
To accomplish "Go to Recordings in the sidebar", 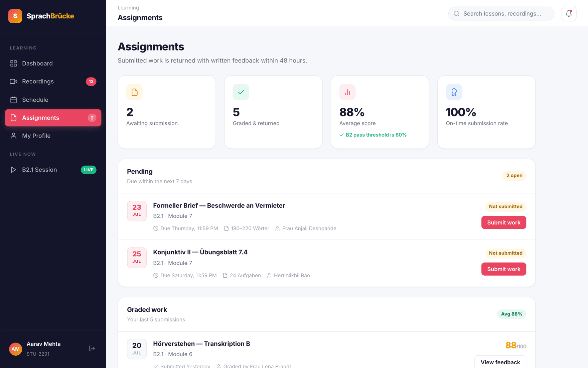I will coord(53,82).
